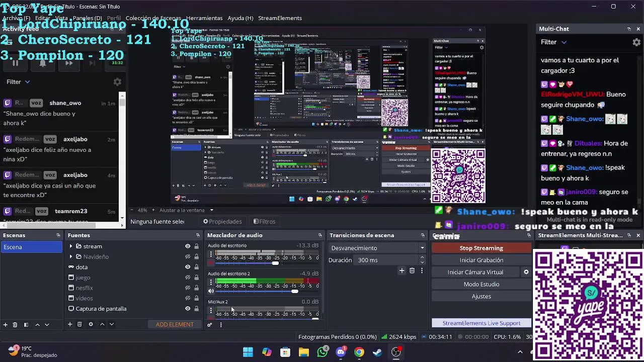Open the Ayuda (H) menu
Image resolution: width=644 pixels, height=362 pixels.
click(x=240, y=18)
